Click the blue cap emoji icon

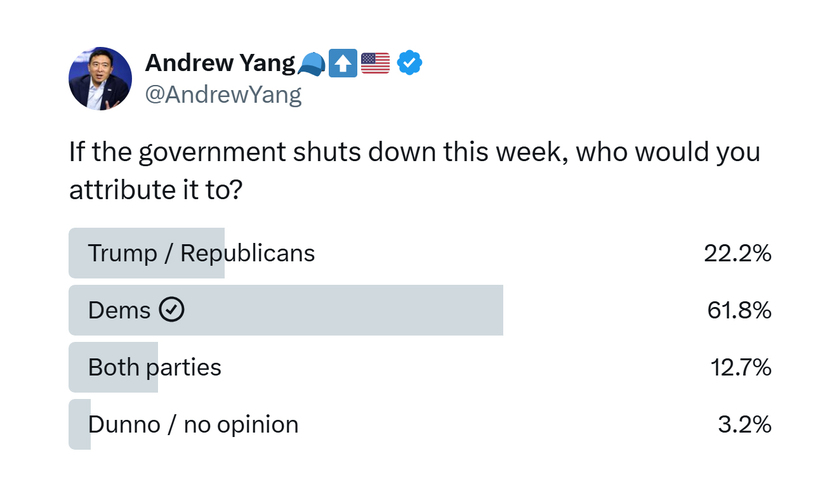pyautogui.click(x=311, y=64)
